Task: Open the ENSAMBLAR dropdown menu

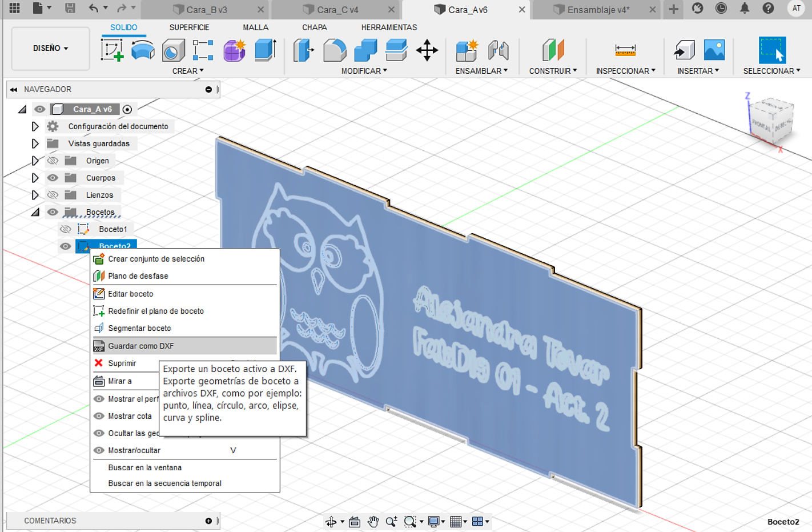Action: [481, 71]
